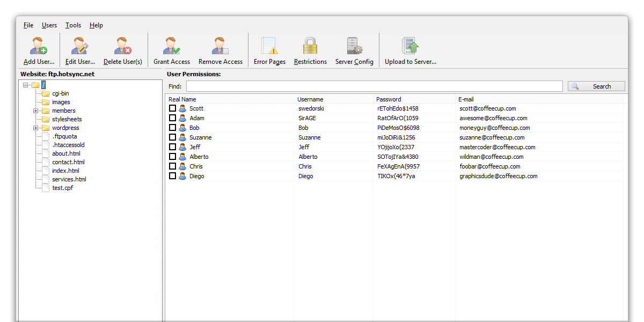Check the box for user Adam
Image resolution: width=644 pixels, height=322 pixels.
tap(172, 118)
